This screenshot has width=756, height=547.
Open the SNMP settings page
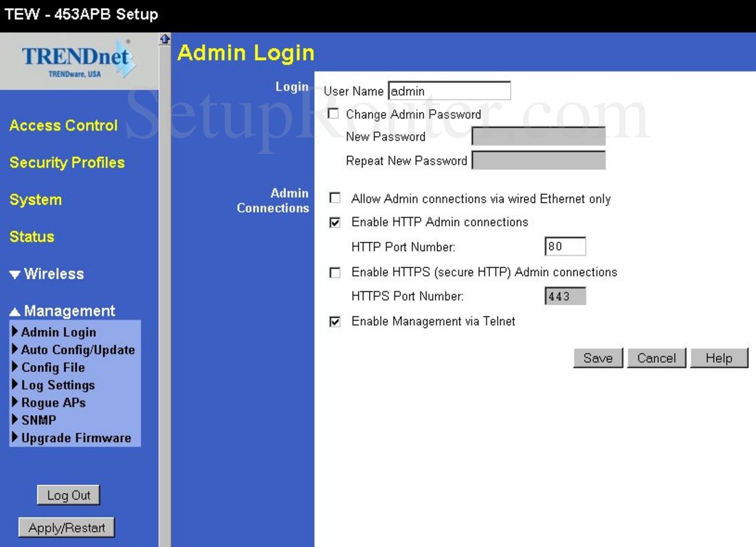[x=40, y=420]
